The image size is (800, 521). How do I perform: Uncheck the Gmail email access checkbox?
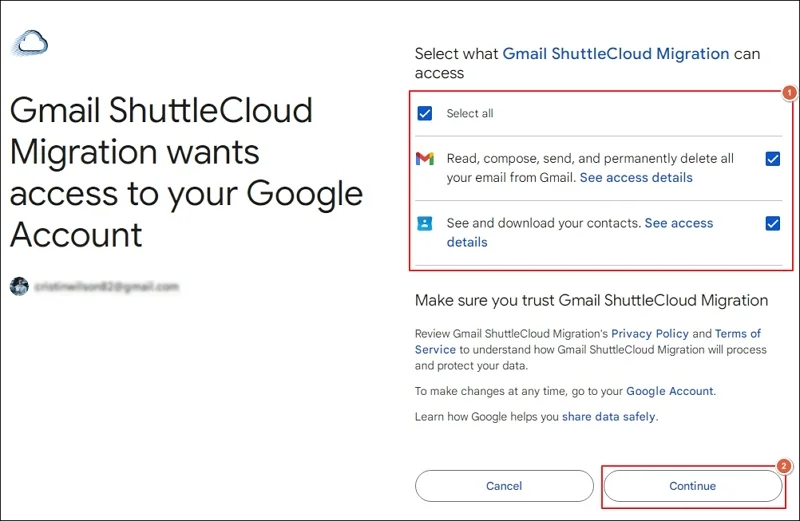click(772, 159)
